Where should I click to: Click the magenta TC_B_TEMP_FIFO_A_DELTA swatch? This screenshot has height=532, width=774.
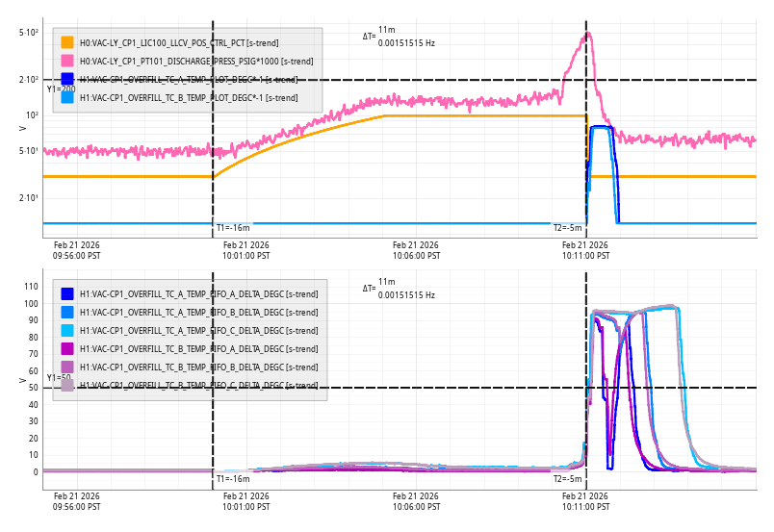pyautogui.click(x=67, y=348)
